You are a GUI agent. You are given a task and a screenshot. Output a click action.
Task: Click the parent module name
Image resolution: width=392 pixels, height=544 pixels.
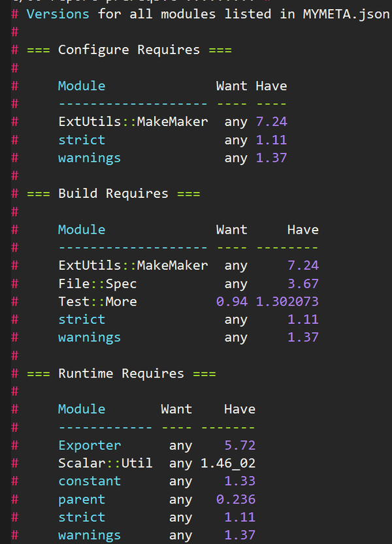click(x=82, y=499)
